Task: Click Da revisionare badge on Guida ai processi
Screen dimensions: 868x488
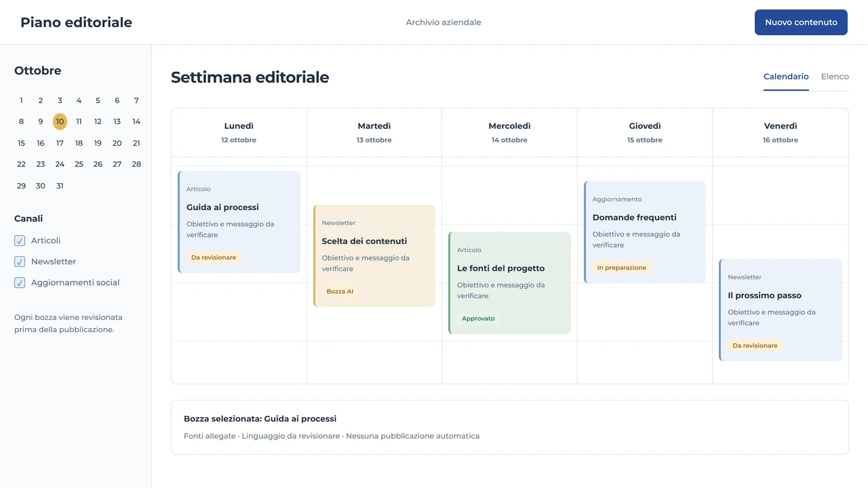Action: 214,258
